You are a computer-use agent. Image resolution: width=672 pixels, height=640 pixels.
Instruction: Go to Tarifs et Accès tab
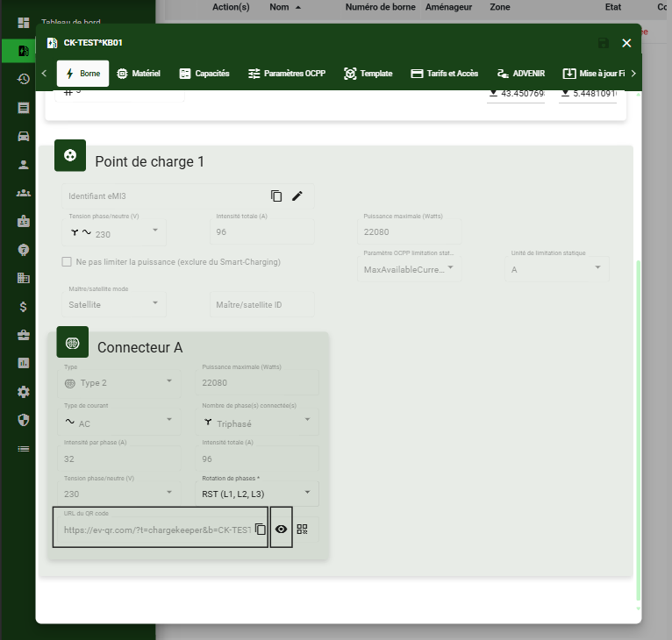[x=444, y=74]
